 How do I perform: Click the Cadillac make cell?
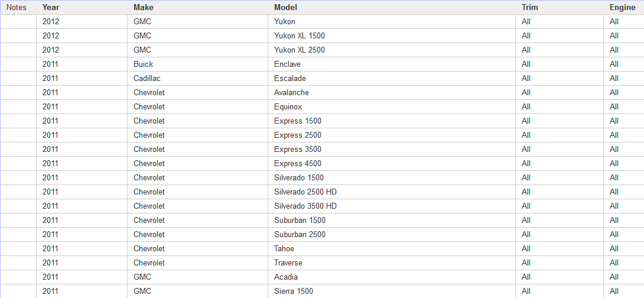[147, 78]
